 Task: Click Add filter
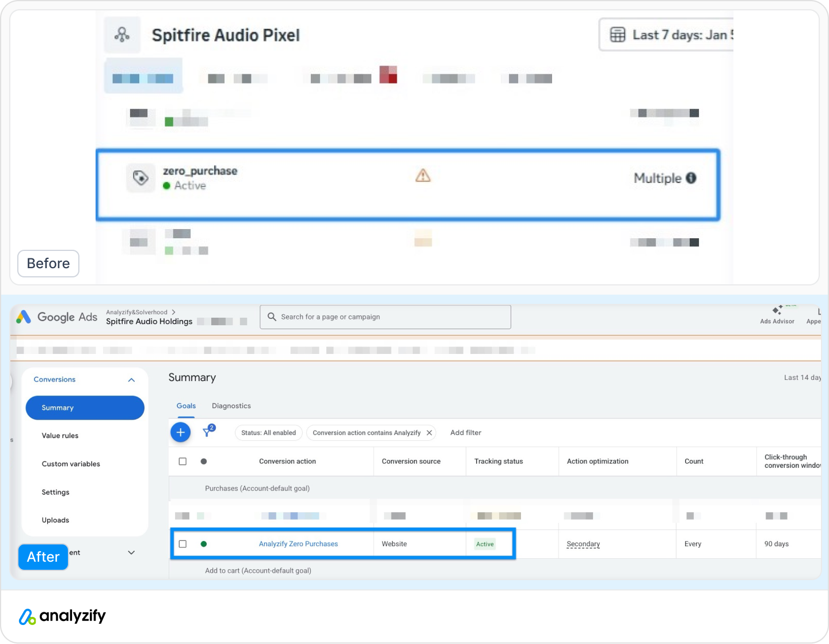(466, 433)
